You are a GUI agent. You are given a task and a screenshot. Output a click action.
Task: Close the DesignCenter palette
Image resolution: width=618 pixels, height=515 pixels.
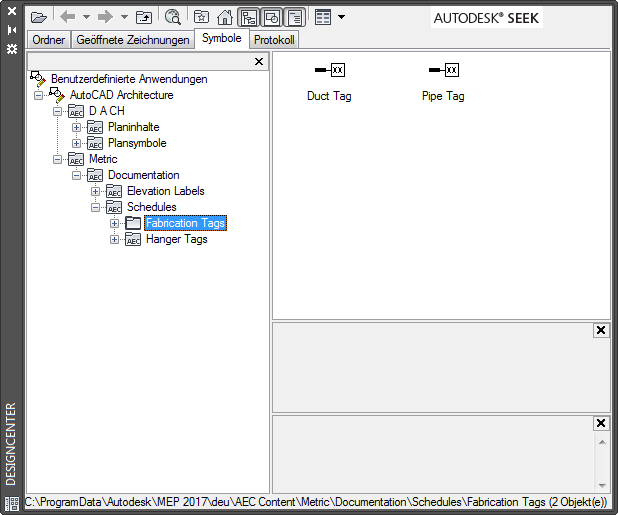coord(12,11)
